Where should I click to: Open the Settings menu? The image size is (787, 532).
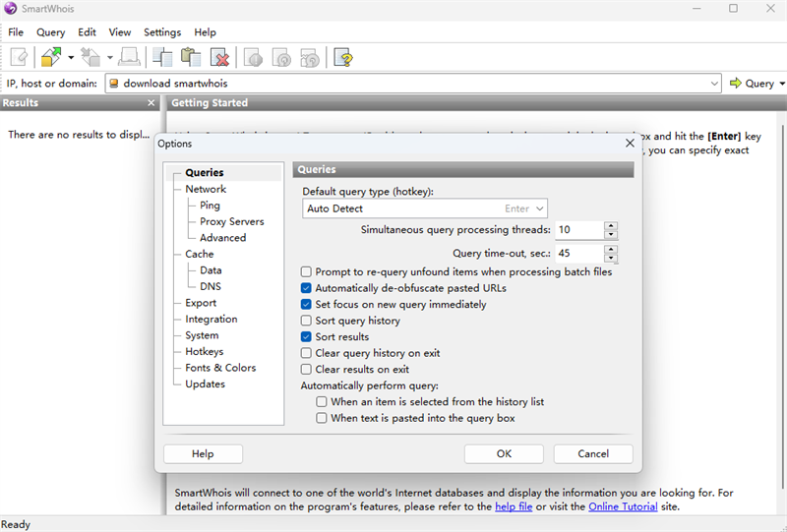click(x=162, y=32)
